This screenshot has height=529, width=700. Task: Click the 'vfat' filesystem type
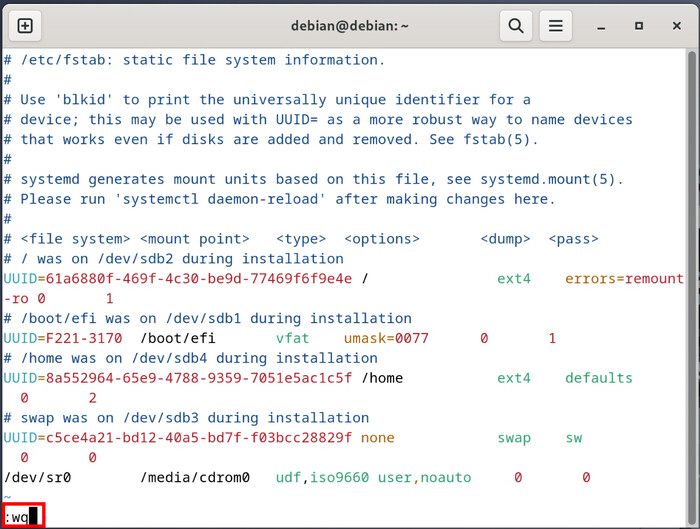coord(292,338)
